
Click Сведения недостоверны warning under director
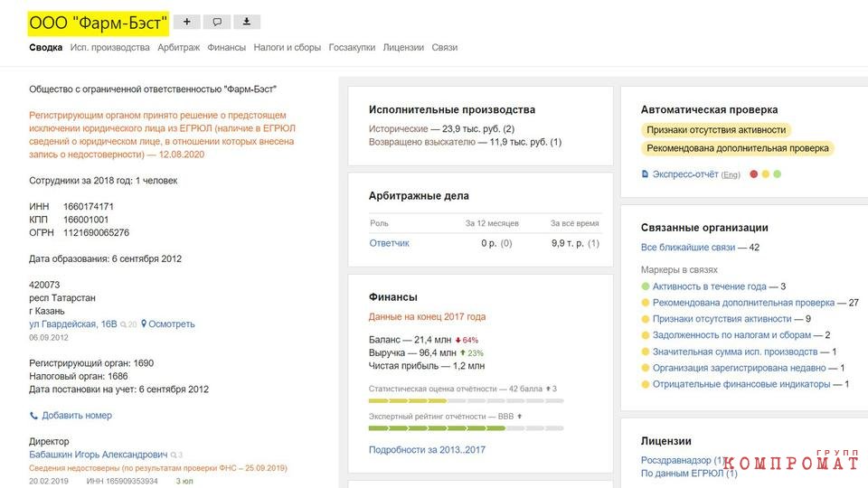158,468
